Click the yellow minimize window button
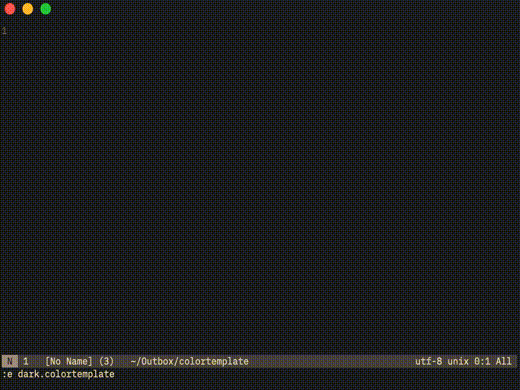The height and width of the screenshot is (390, 520). pyautogui.click(x=28, y=9)
